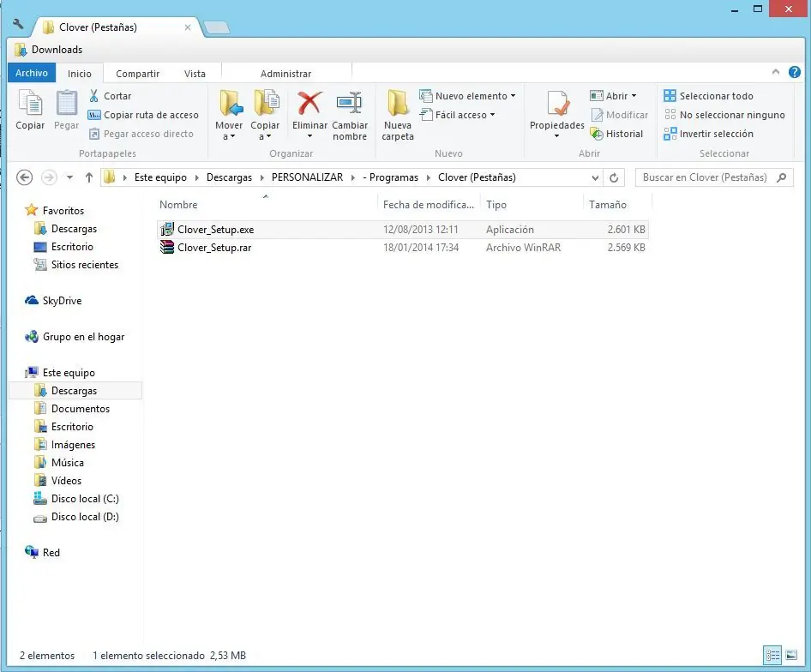
Task: Select the Clover_Setup.exe file
Action: pos(402,230)
